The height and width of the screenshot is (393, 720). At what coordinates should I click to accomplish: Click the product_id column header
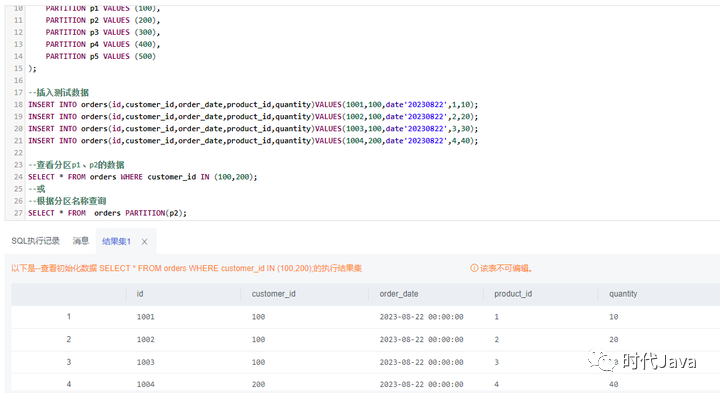click(513, 294)
